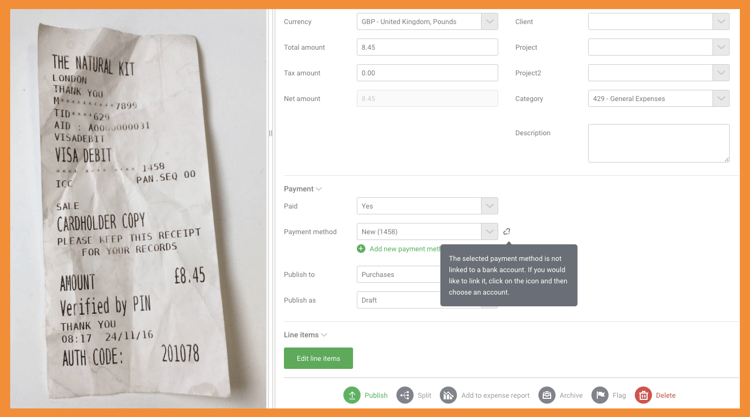Click the green plus add payment icon
750x417 pixels.
coord(361,249)
